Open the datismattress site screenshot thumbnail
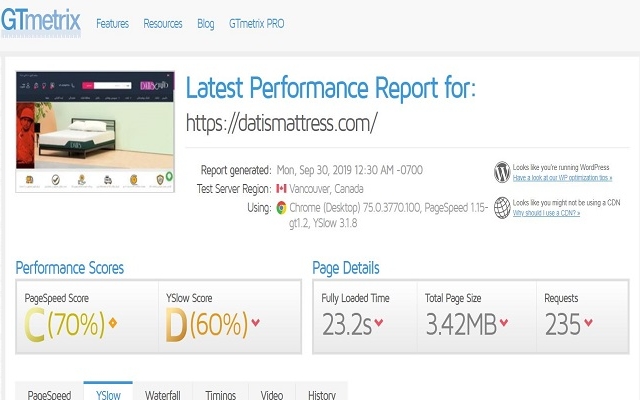 point(95,131)
